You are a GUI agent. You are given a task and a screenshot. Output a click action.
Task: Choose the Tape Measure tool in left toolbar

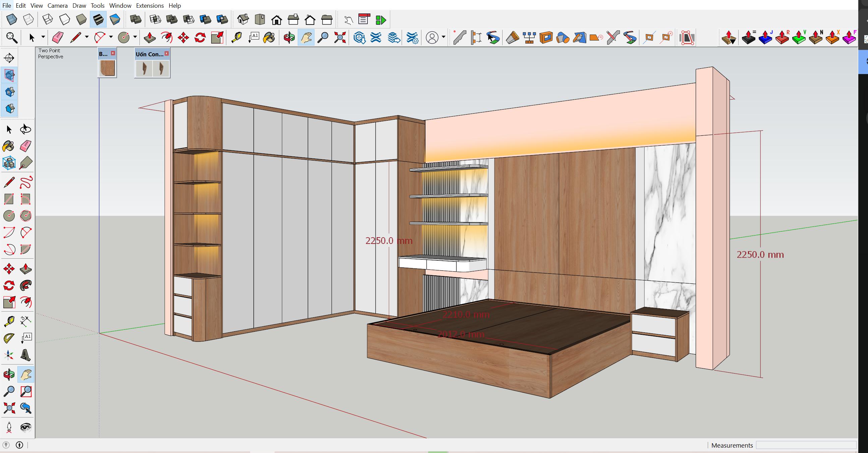coord(9,321)
